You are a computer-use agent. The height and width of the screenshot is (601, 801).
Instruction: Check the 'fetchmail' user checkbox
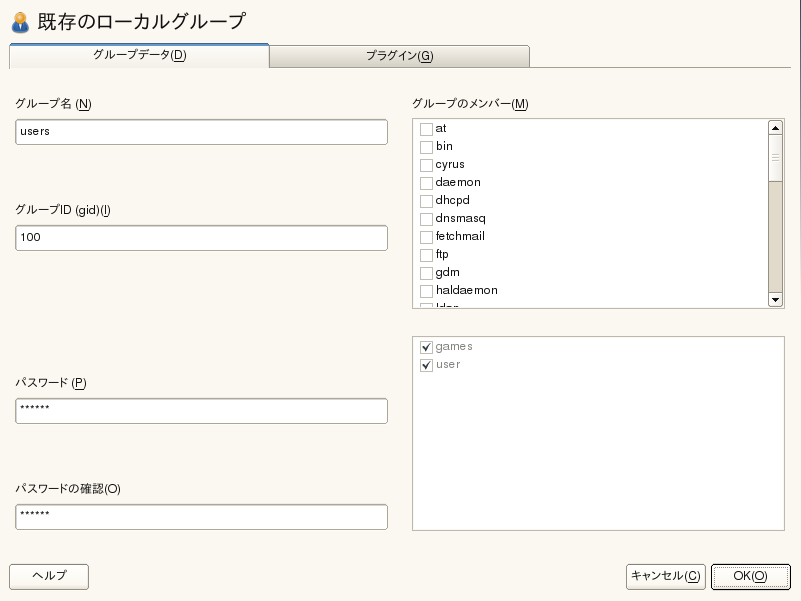427,237
